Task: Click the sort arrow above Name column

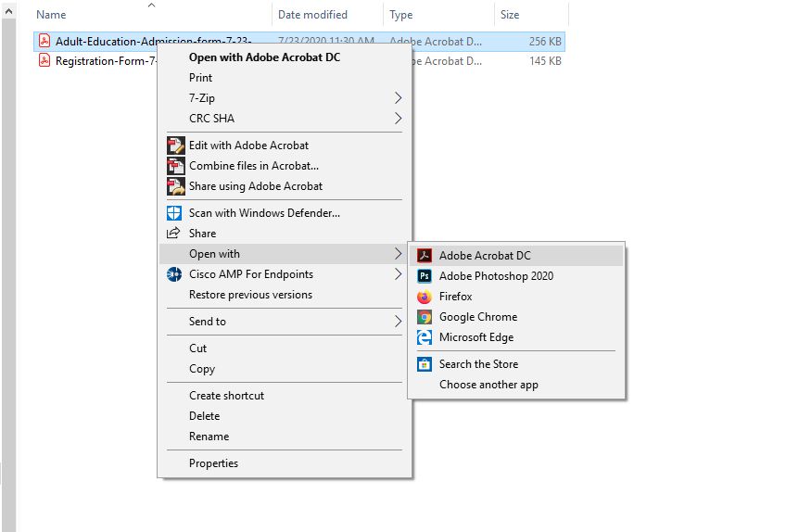Action: click(x=151, y=5)
